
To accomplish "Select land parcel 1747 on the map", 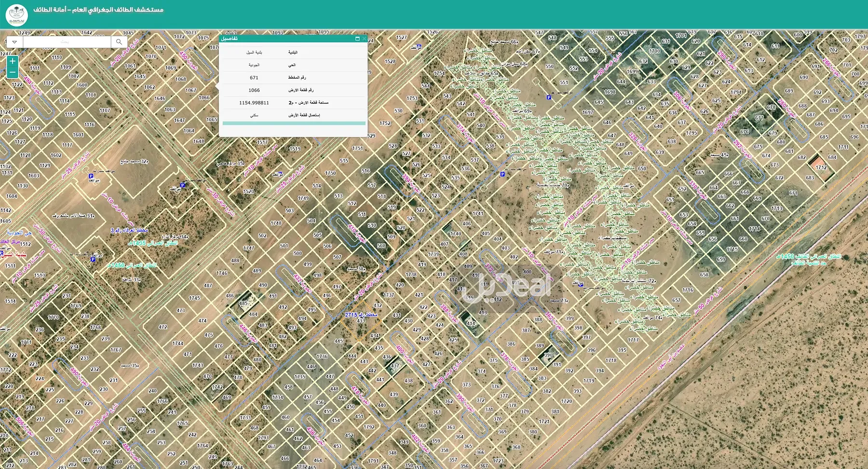I will coord(249,248).
